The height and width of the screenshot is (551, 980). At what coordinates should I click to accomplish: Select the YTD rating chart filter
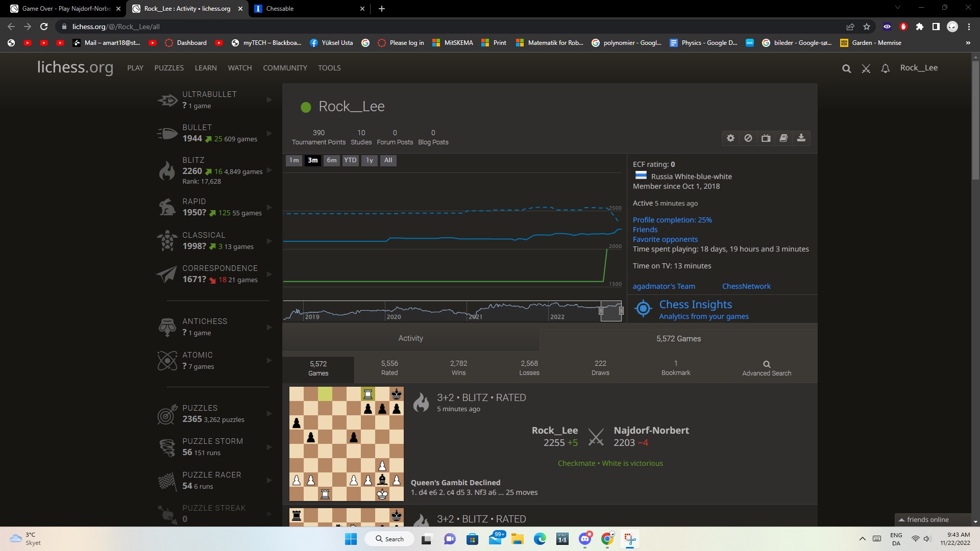coord(350,160)
